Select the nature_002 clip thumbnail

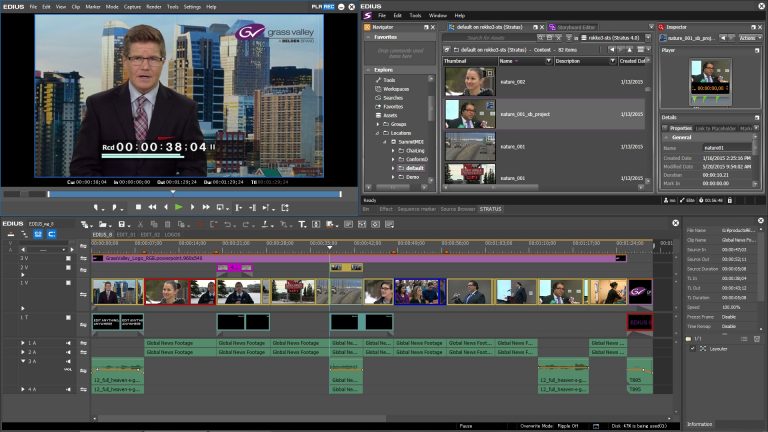coord(469,81)
